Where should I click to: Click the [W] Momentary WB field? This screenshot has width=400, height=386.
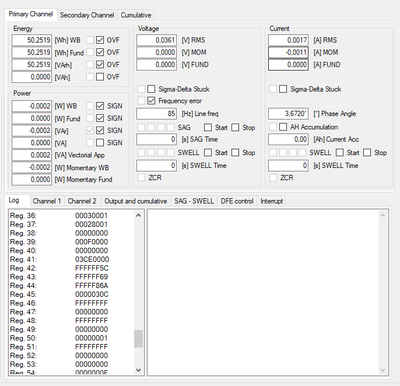pyautogui.click(x=32, y=167)
